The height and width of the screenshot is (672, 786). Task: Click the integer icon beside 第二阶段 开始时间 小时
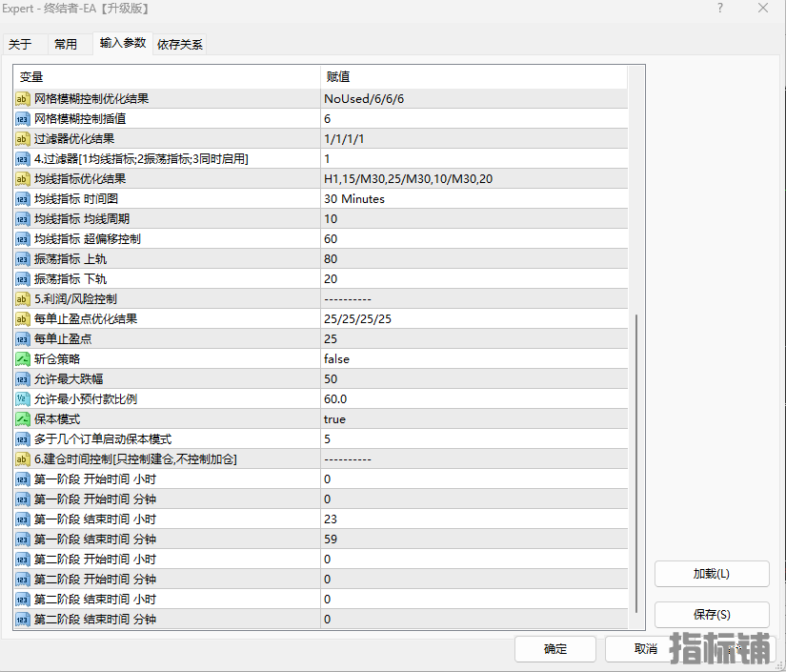23,560
